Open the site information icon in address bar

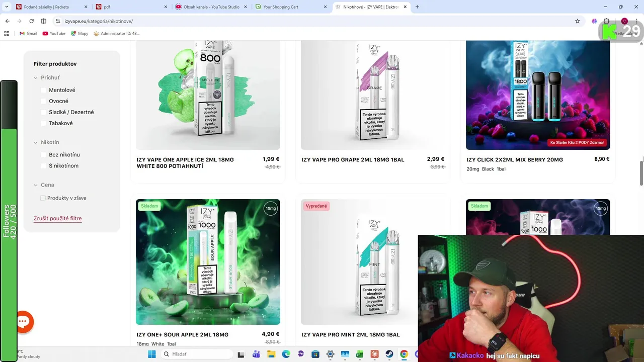(58, 21)
